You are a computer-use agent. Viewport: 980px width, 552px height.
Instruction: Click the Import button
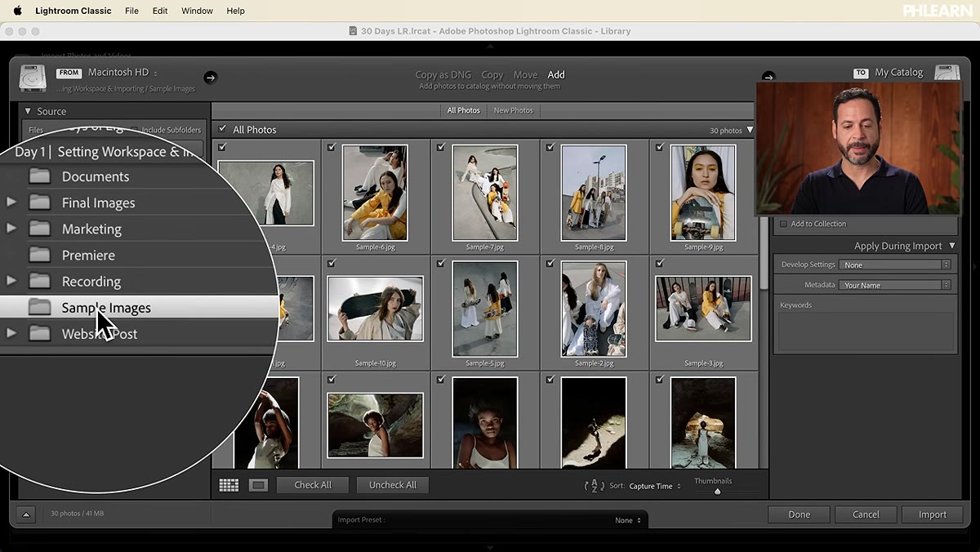932,514
